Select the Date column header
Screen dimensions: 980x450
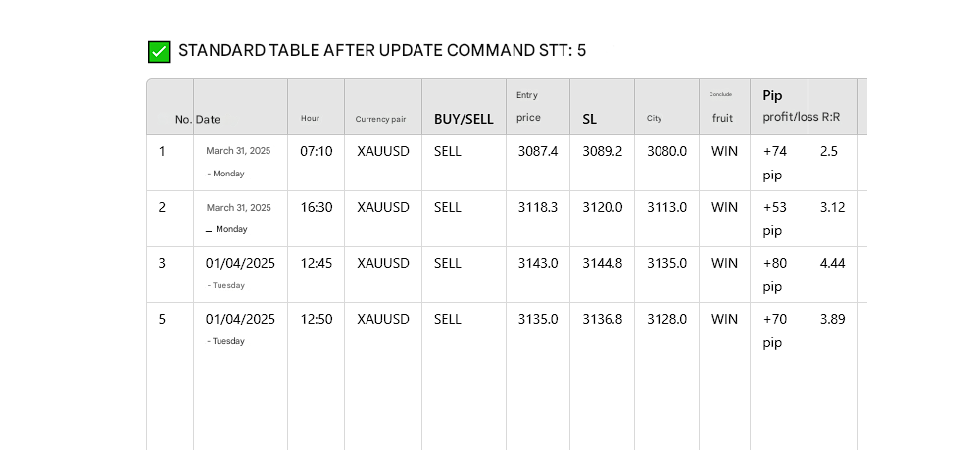point(208,120)
